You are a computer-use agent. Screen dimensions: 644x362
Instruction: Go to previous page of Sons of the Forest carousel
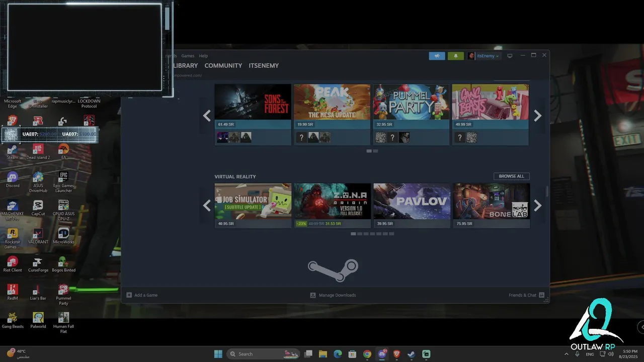(x=207, y=116)
